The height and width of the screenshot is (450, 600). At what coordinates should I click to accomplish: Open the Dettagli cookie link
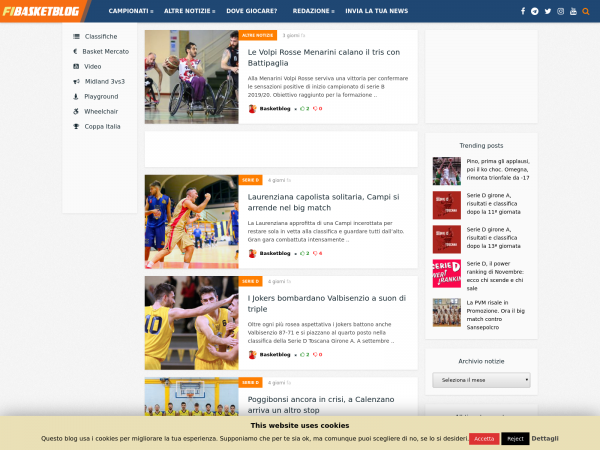pyautogui.click(x=545, y=438)
